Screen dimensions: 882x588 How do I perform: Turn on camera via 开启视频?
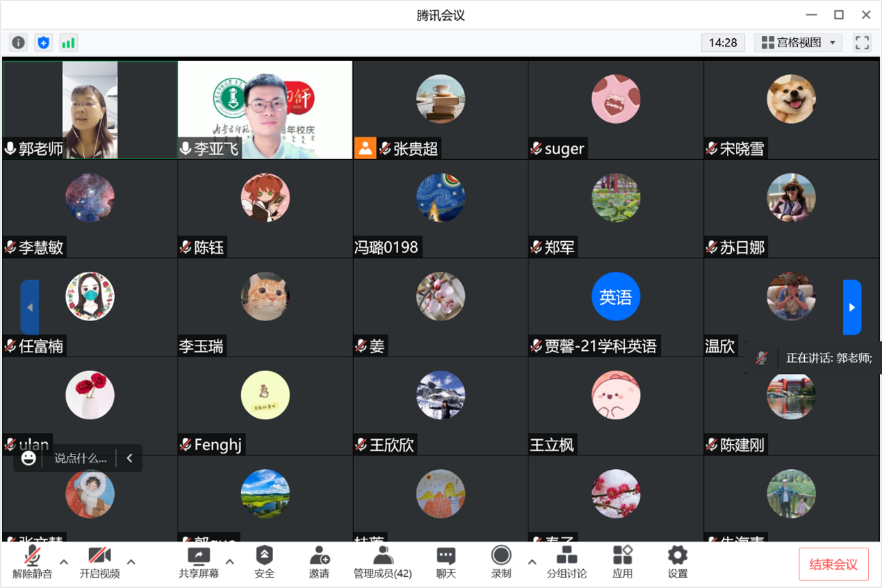(99, 562)
